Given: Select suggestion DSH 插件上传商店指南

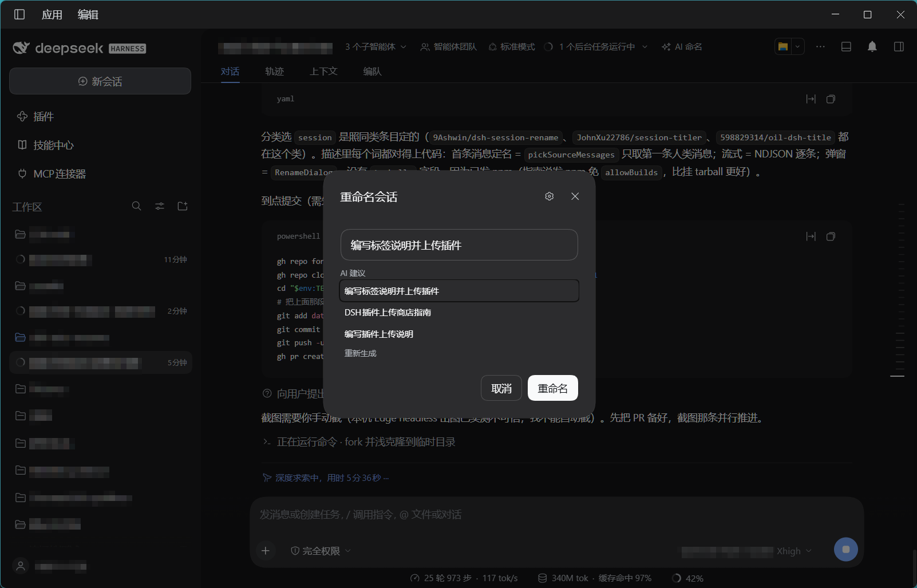Looking at the screenshot, I should [459, 313].
